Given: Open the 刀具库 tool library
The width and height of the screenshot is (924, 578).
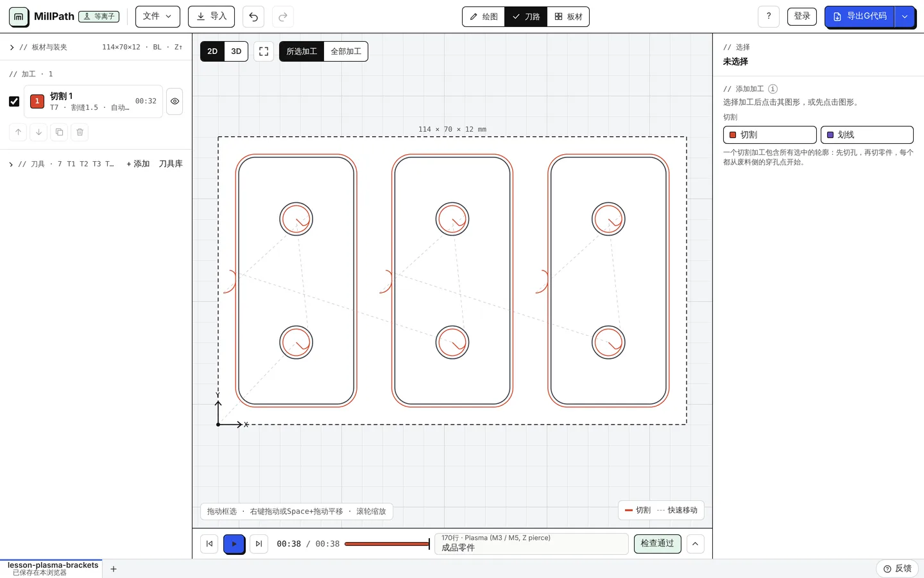Looking at the screenshot, I should 171,164.
